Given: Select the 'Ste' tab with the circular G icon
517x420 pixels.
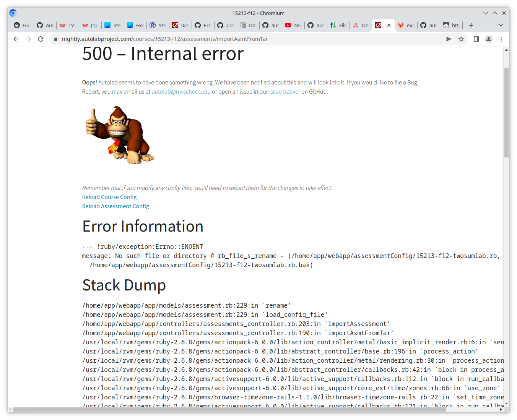Looking at the screenshot, I should point(158,25).
